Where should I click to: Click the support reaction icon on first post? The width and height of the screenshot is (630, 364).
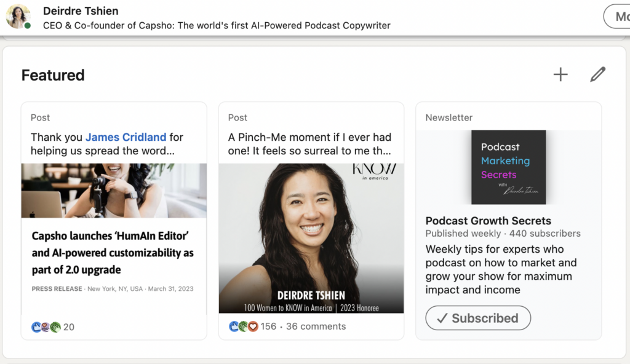(x=45, y=327)
